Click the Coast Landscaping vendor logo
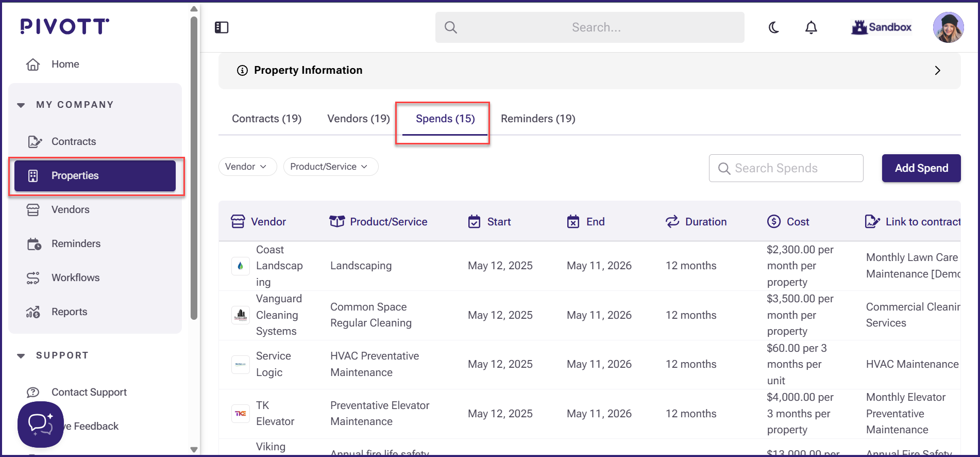The image size is (980, 457). tap(241, 266)
